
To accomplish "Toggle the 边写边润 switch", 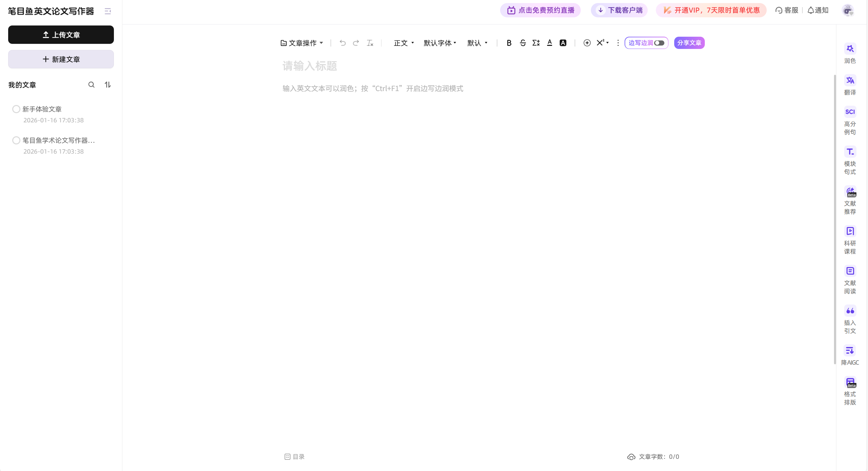I will click(x=659, y=43).
